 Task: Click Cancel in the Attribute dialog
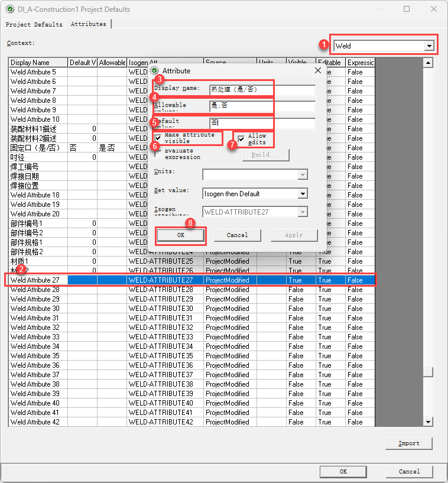coord(237,235)
